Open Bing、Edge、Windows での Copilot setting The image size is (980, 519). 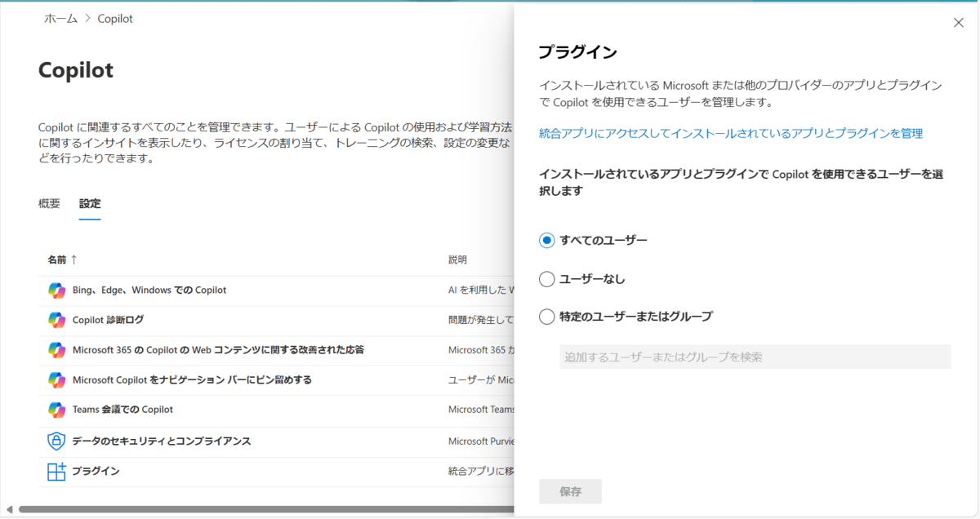[x=149, y=290]
